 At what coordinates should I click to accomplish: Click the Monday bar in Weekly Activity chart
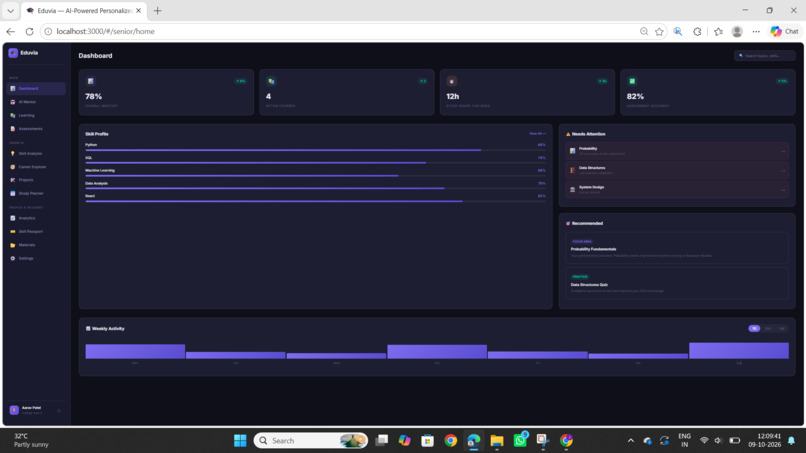[135, 351]
